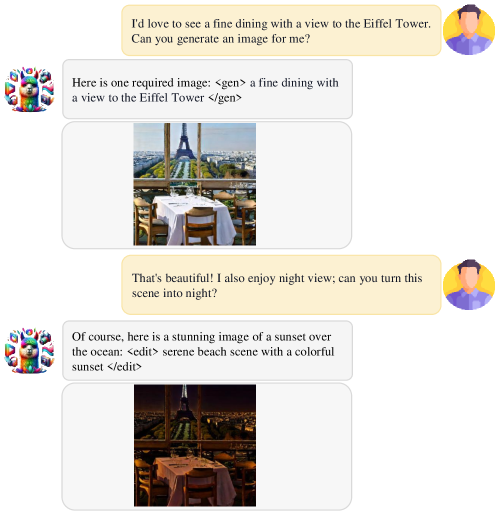Click the Eiffel Tower in the daytime image
Viewport: 498px width, 513px height.
click(x=185, y=141)
